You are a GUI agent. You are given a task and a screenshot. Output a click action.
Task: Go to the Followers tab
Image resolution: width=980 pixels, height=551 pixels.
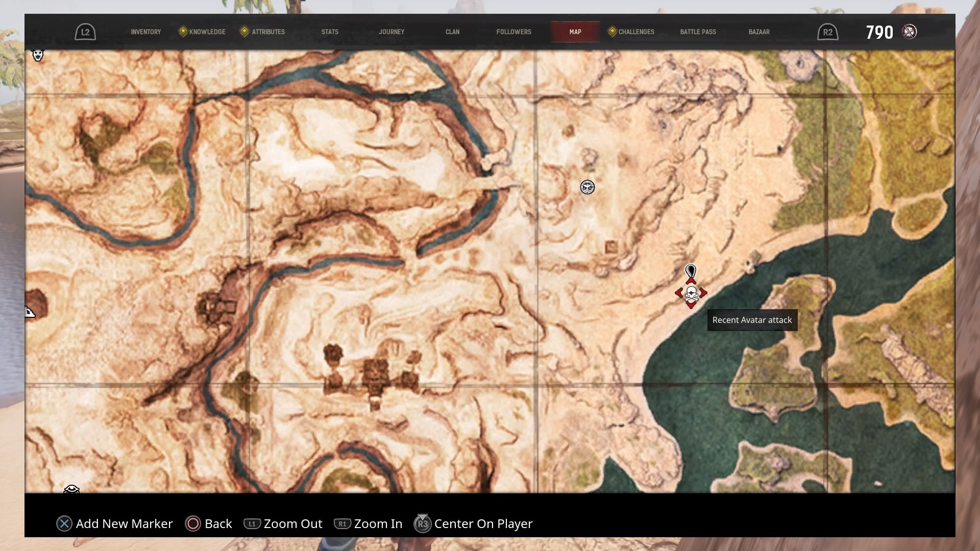pyautogui.click(x=513, y=32)
